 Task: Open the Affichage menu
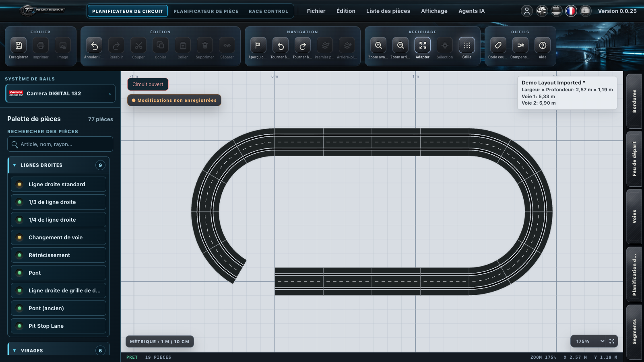(434, 11)
